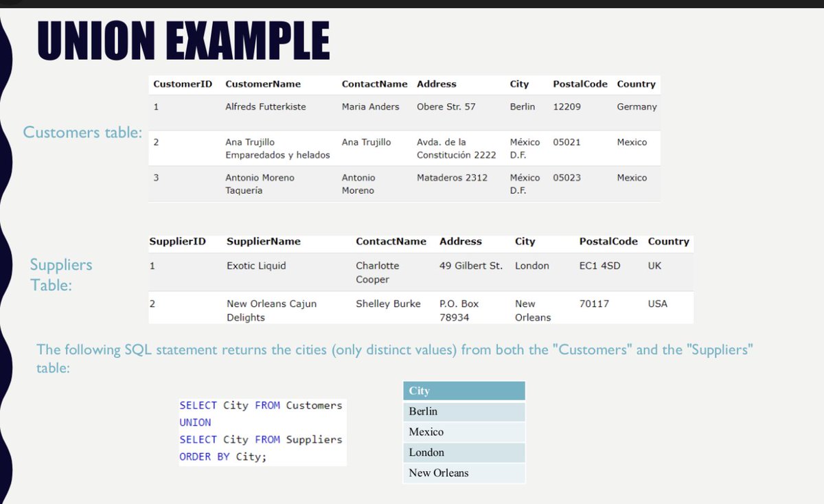Click the SupplierName column header

(264, 241)
